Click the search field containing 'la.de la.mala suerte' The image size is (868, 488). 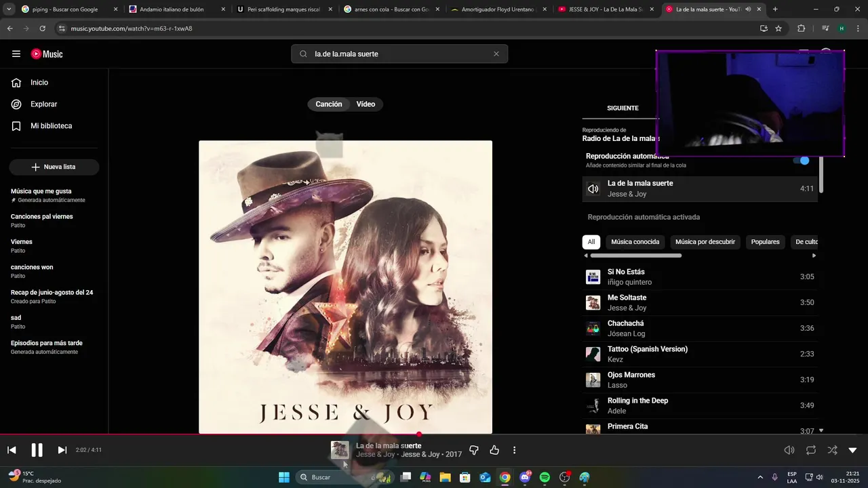[399, 54]
